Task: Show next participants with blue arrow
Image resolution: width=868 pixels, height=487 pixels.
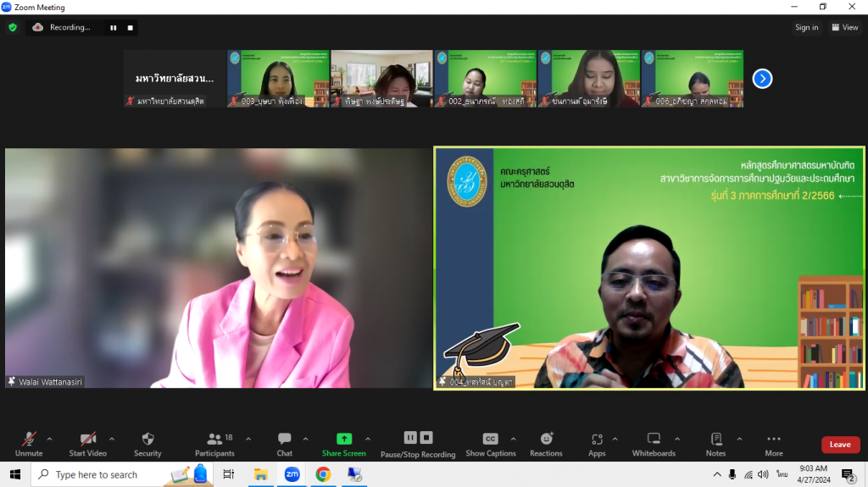Action: 762,79
